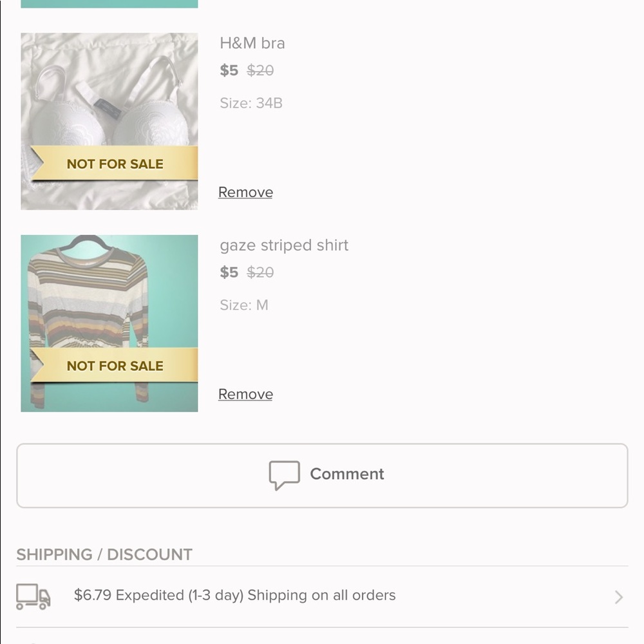The height and width of the screenshot is (644, 644).
Task: Open shipping details chevron arrow
Action: click(x=618, y=597)
